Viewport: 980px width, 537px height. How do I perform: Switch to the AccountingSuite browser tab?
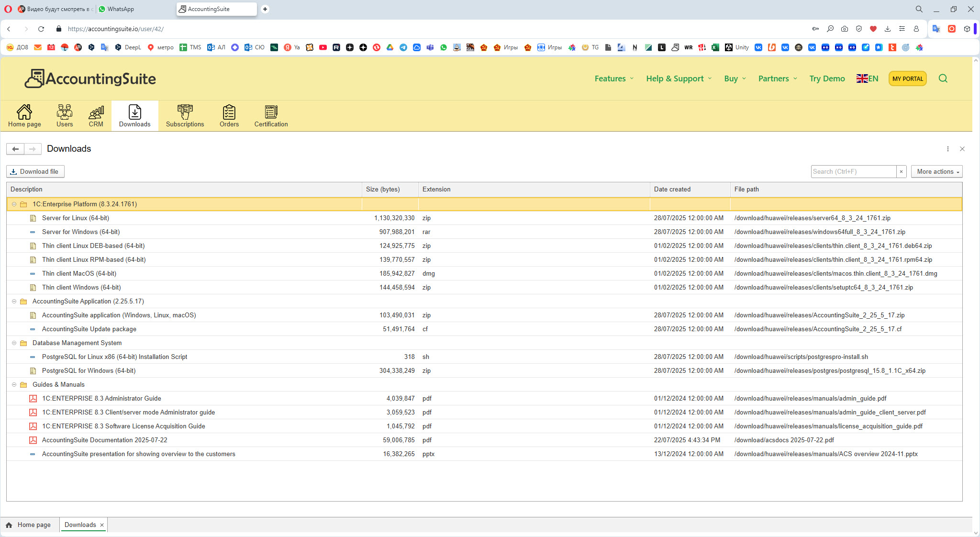[x=216, y=9]
